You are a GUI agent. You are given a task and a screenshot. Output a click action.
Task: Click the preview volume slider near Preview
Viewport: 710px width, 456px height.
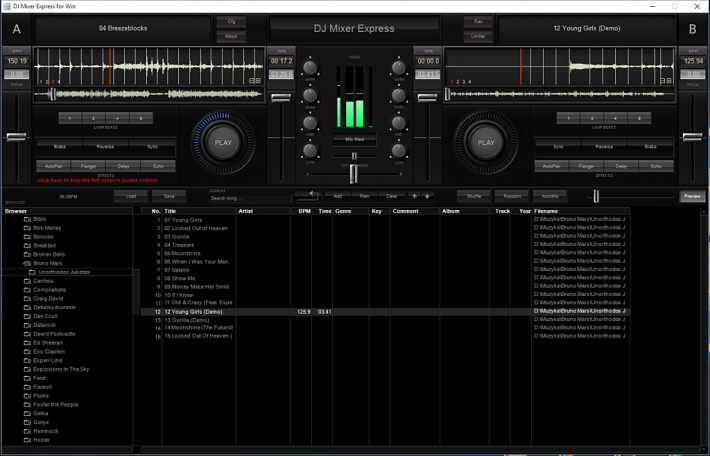click(x=596, y=196)
